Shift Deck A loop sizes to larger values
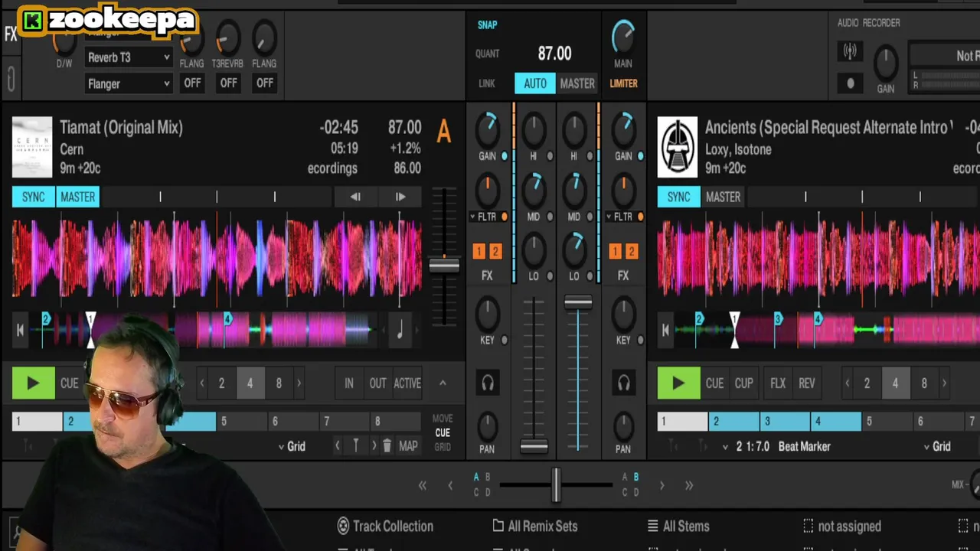980x551 pixels. [299, 383]
